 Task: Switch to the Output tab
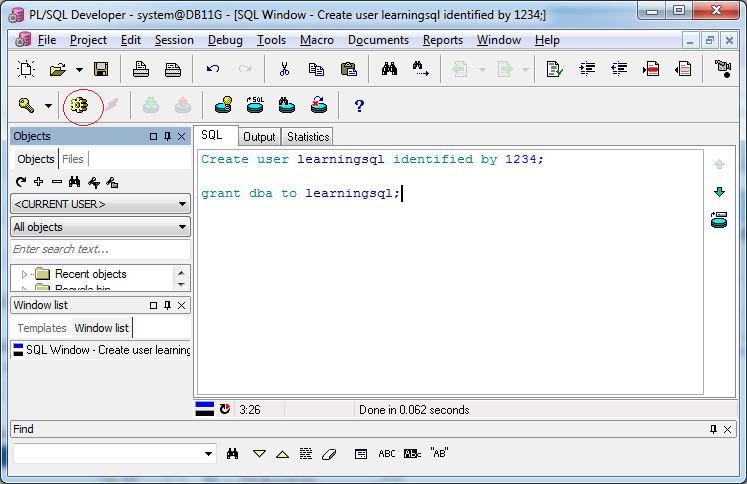click(259, 137)
